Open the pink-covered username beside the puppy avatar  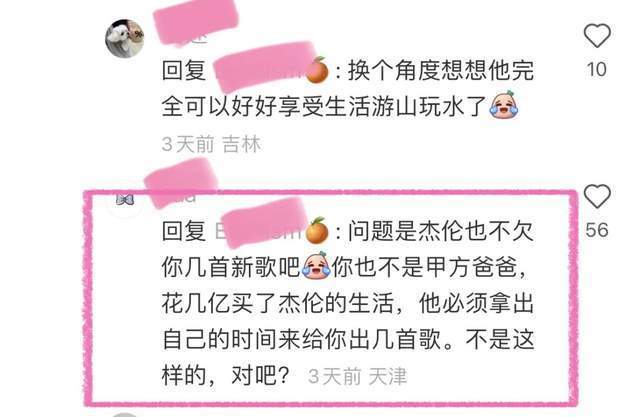[195, 24]
